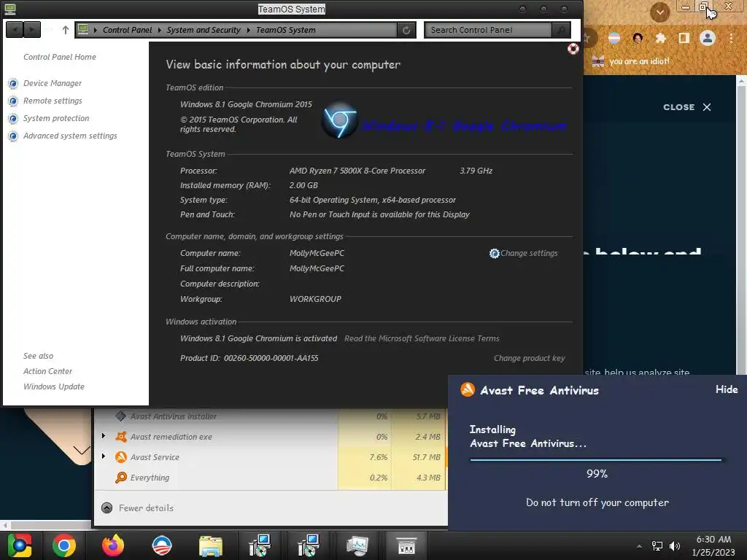Open the Chrome extensions puzzle icon

pos(660,38)
